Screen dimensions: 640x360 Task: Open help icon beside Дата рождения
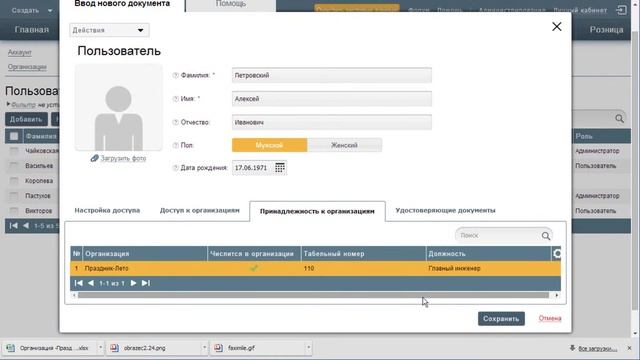[x=176, y=168]
